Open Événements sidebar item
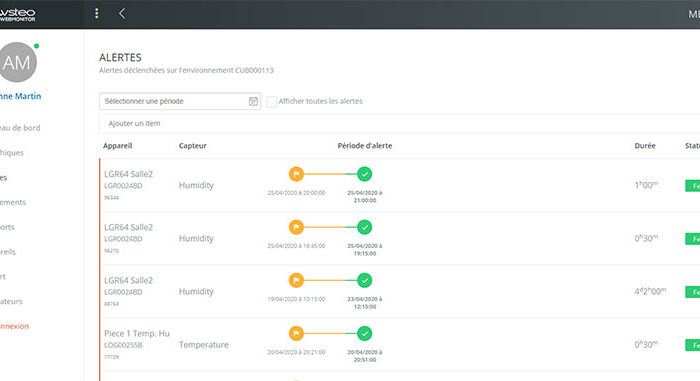 coord(13,202)
